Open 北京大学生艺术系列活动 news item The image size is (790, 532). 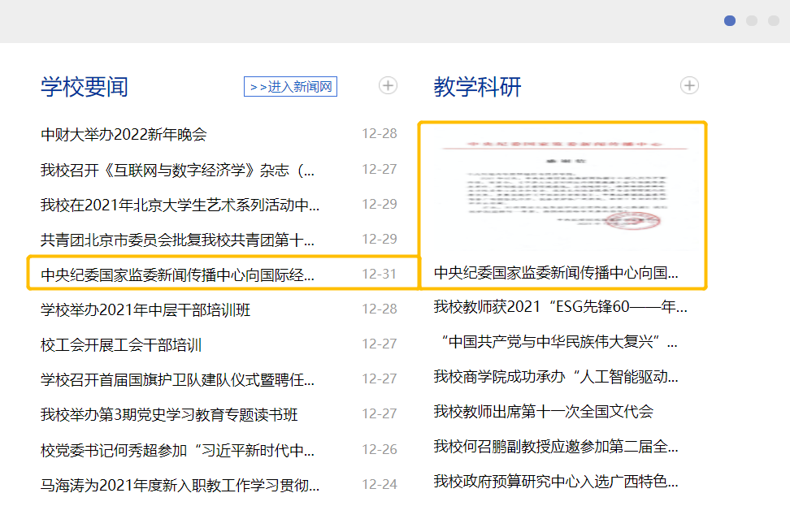coord(180,205)
